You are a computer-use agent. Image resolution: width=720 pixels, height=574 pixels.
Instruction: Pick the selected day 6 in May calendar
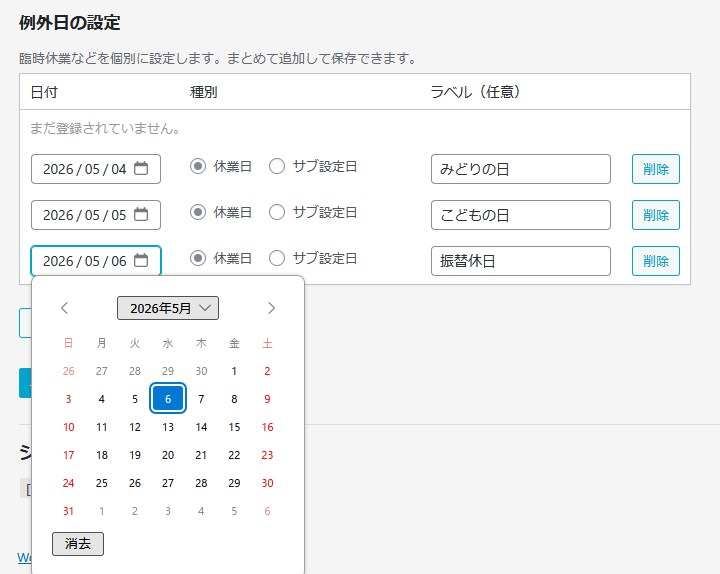pos(168,399)
